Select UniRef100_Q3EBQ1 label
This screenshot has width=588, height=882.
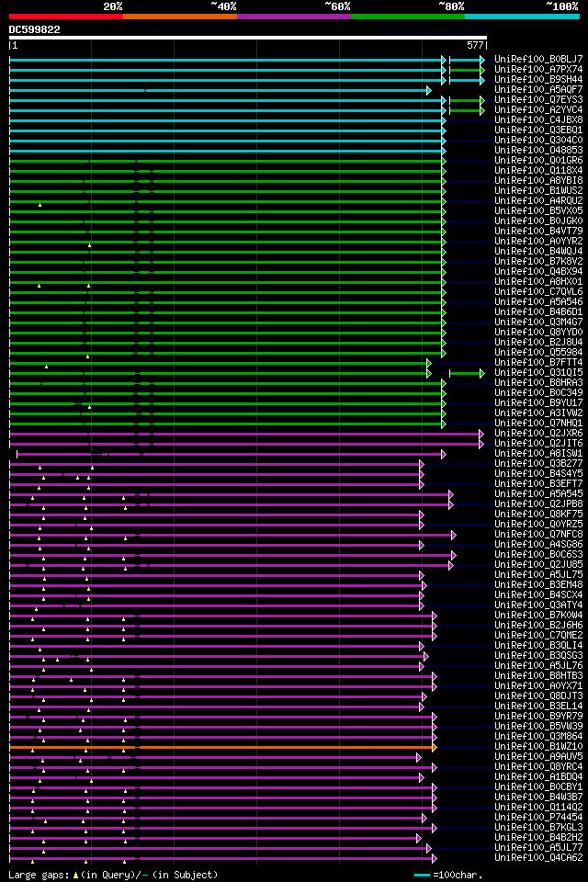click(x=538, y=130)
